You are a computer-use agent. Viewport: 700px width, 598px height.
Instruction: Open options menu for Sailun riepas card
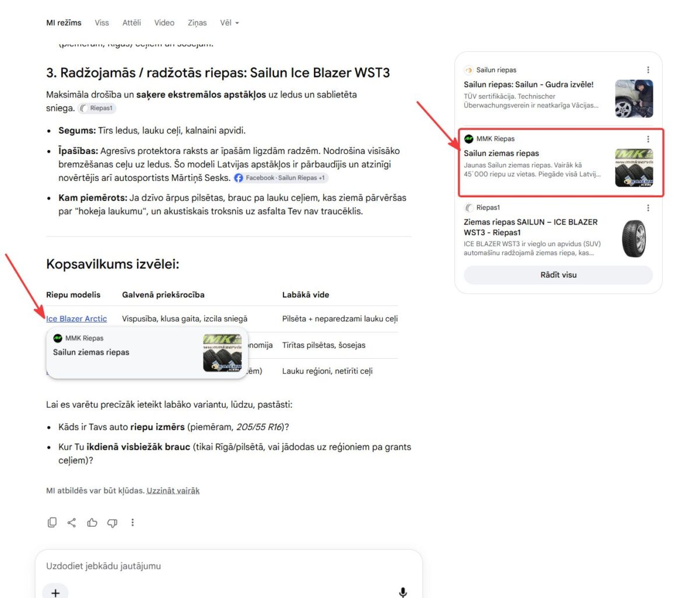648,70
